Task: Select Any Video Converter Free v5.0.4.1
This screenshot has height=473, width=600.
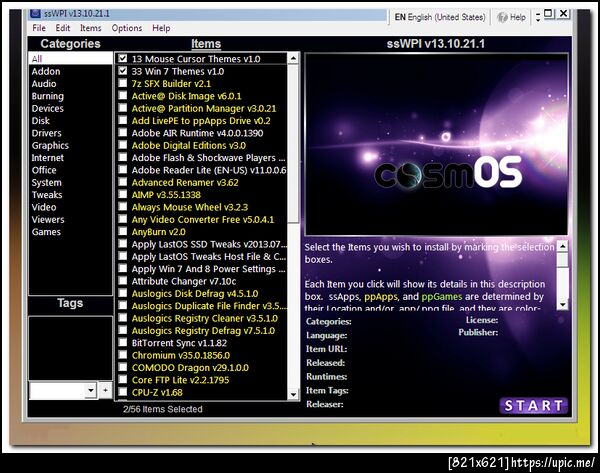Action: coord(203,219)
